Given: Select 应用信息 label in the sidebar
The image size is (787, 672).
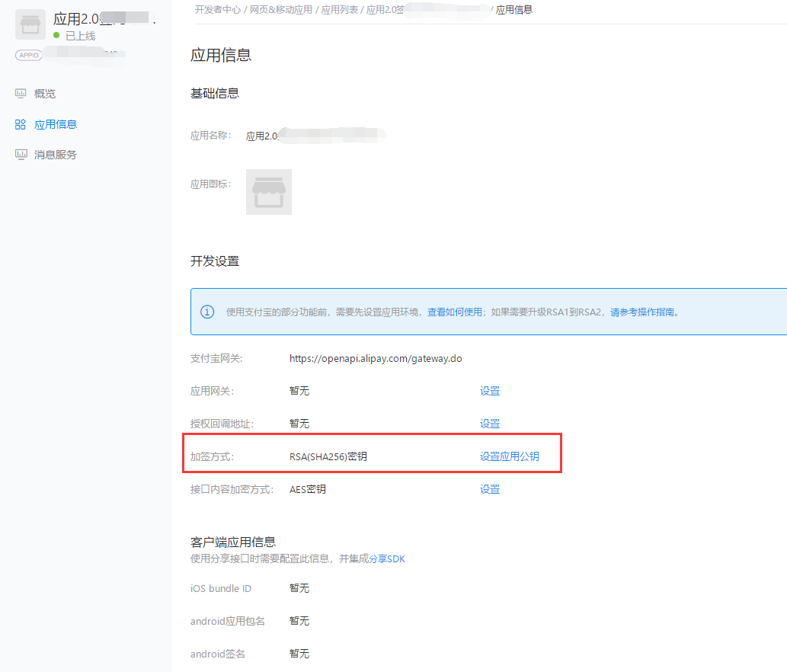Looking at the screenshot, I should tap(56, 124).
